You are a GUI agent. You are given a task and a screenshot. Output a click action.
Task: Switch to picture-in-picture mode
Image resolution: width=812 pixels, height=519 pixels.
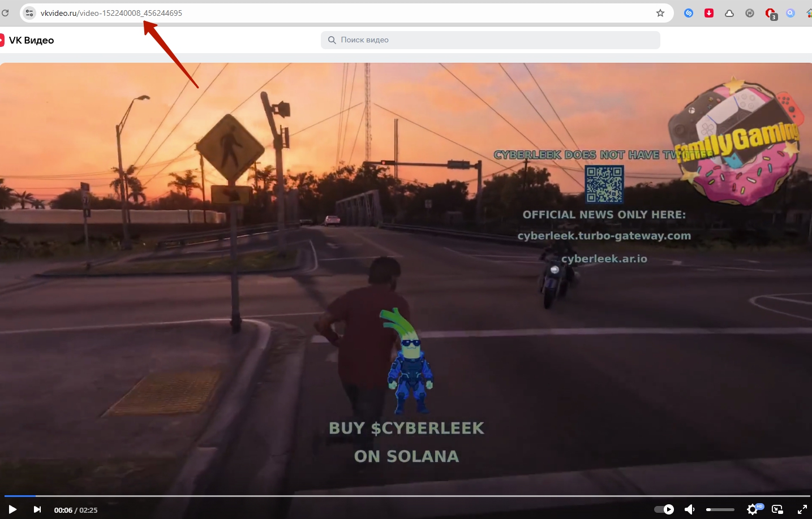777,509
